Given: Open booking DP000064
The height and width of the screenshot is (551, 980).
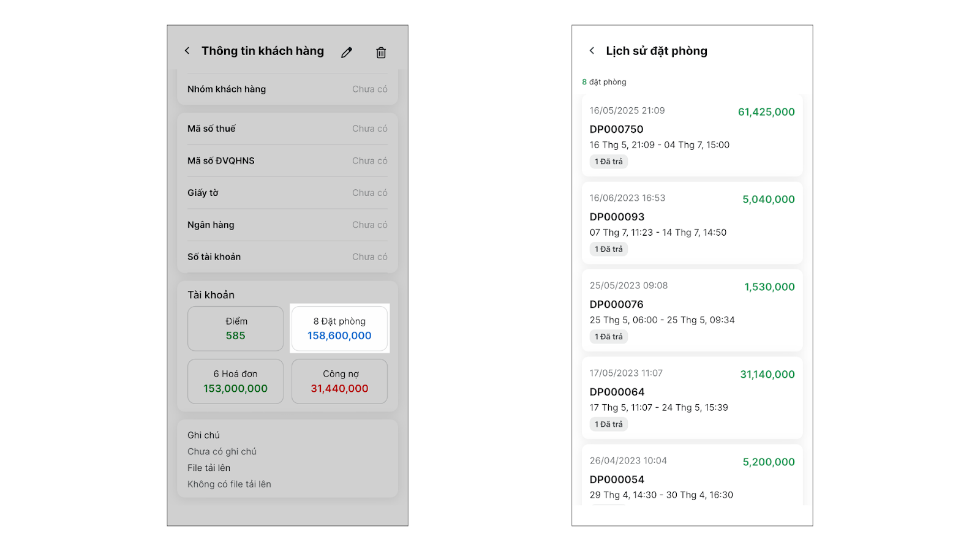Looking at the screenshot, I should point(692,398).
